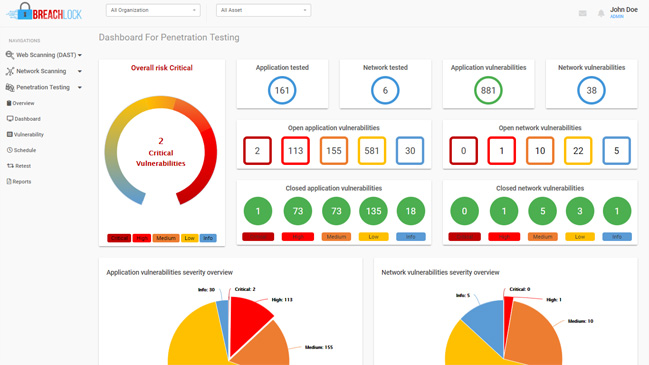Viewport: 649px width, 365px height.
Task: Open the All Asset dropdown
Action: [264, 10]
